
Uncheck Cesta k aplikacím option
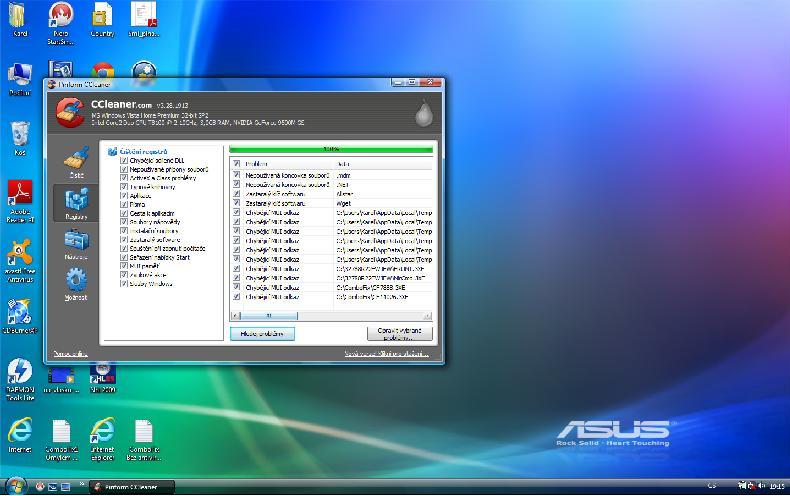123,213
